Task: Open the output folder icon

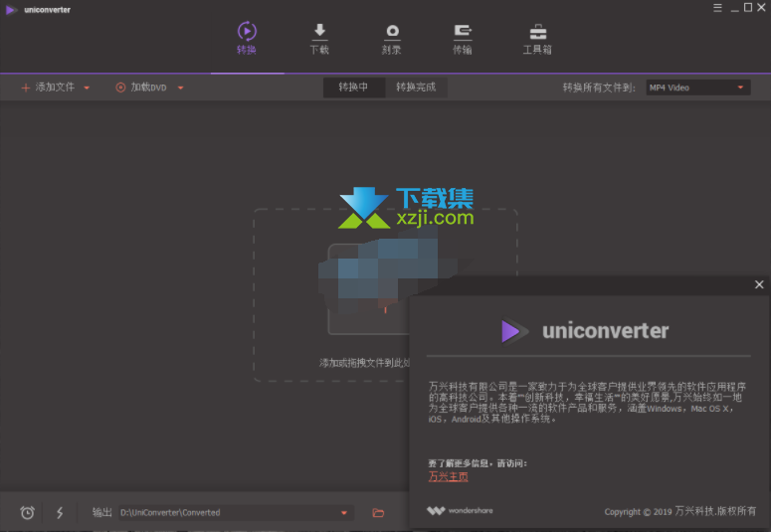Action: click(378, 513)
